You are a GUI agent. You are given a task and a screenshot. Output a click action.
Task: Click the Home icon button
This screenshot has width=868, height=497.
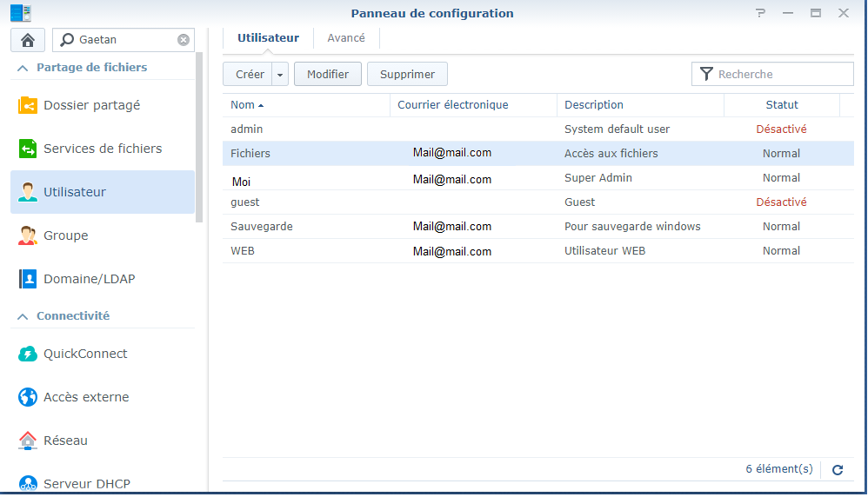28,40
